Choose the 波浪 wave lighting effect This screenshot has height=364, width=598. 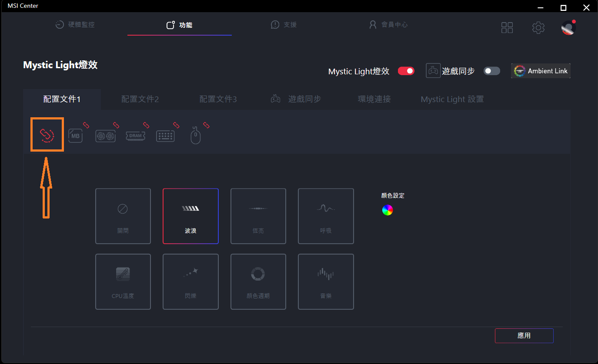pyautogui.click(x=190, y=216)
